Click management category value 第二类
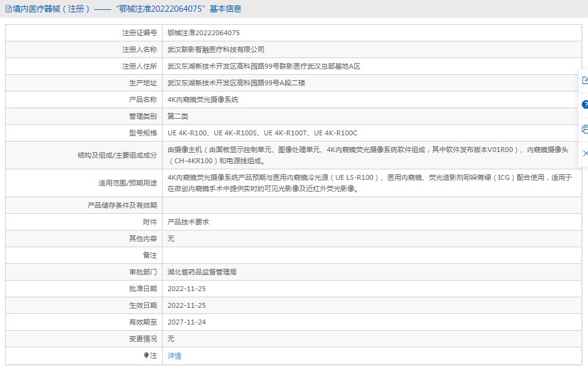 (177, 116)
